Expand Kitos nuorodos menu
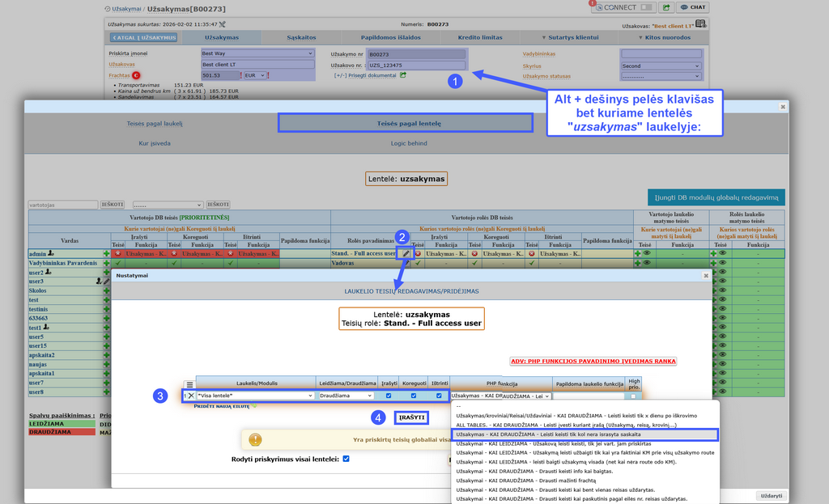 click(x=664, y=37)
